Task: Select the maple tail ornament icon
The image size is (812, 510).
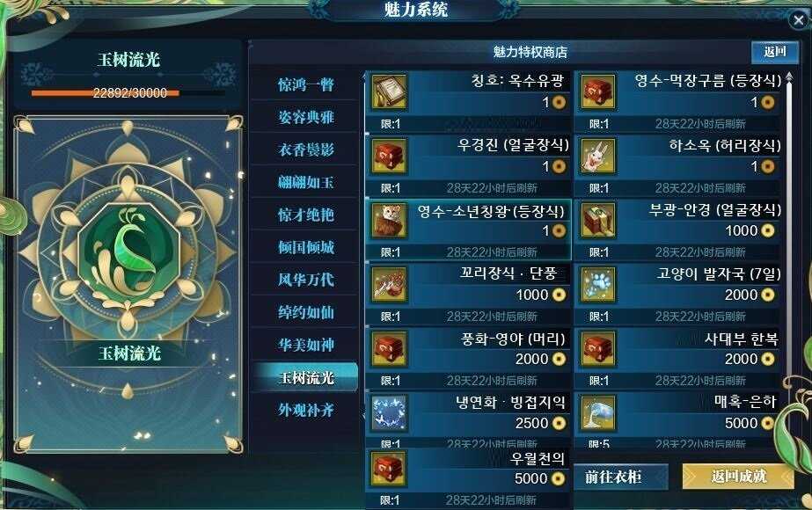Action: [389, 285]
